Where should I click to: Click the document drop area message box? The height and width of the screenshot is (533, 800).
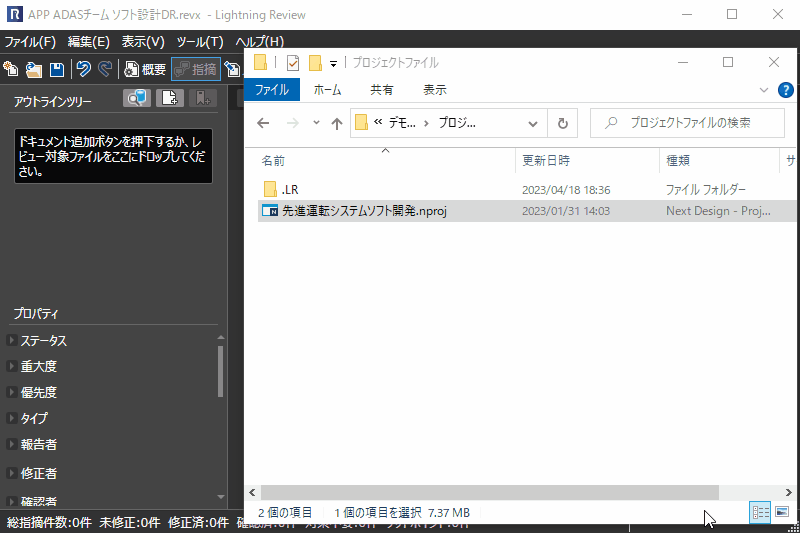[x=113, y=156]
